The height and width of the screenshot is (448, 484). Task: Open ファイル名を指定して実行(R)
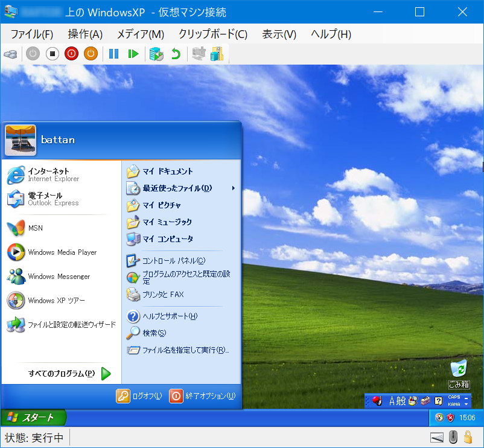click(181, 350)
